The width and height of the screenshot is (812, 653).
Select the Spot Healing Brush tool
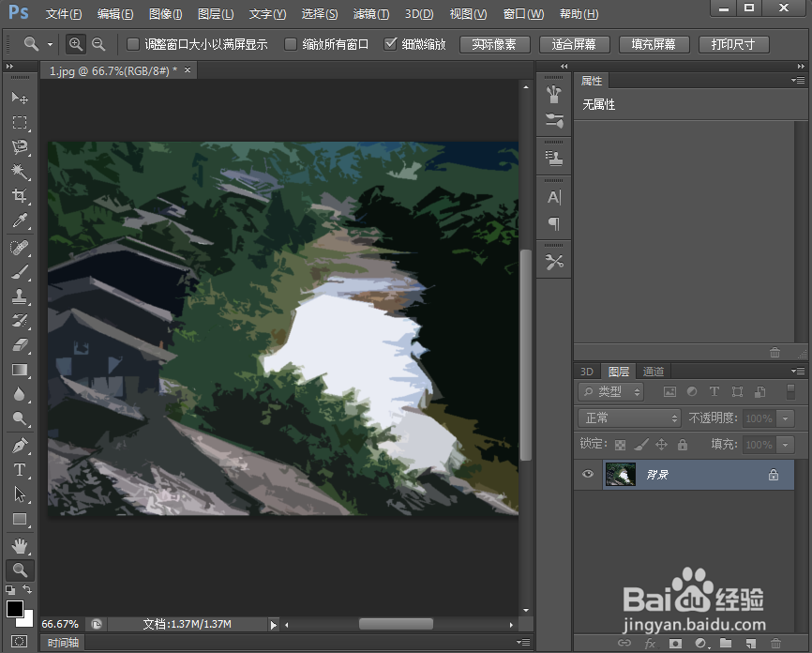[x=20, y=248]
